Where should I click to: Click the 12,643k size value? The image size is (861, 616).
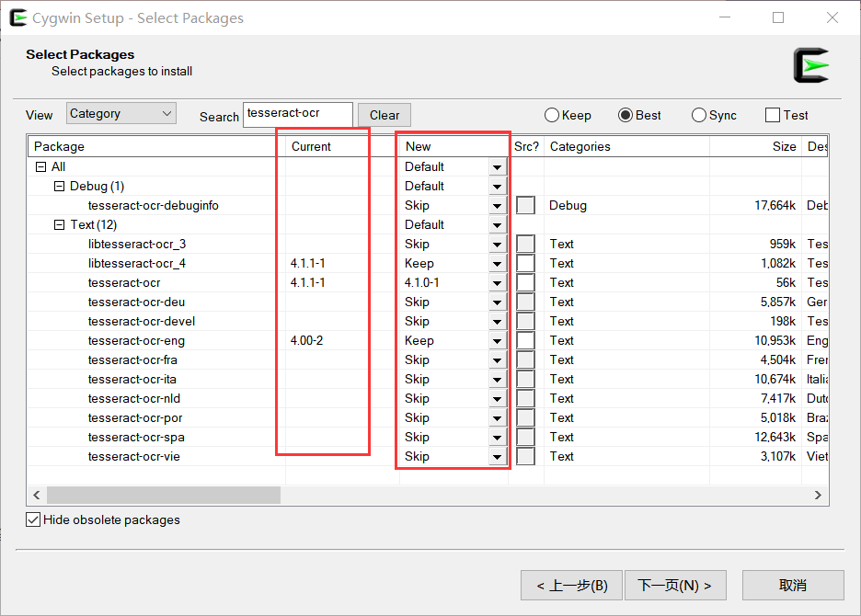click(x=775, y=437)
